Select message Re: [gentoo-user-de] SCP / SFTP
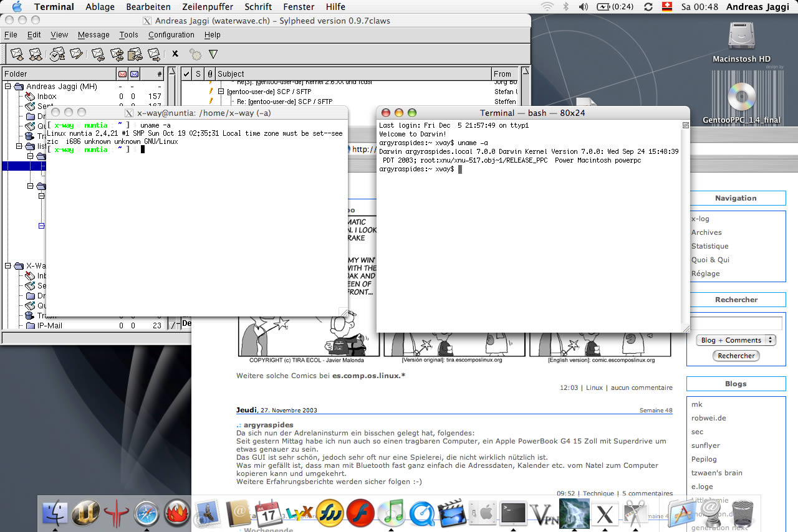The image size is (798, 532). (285, 101)
